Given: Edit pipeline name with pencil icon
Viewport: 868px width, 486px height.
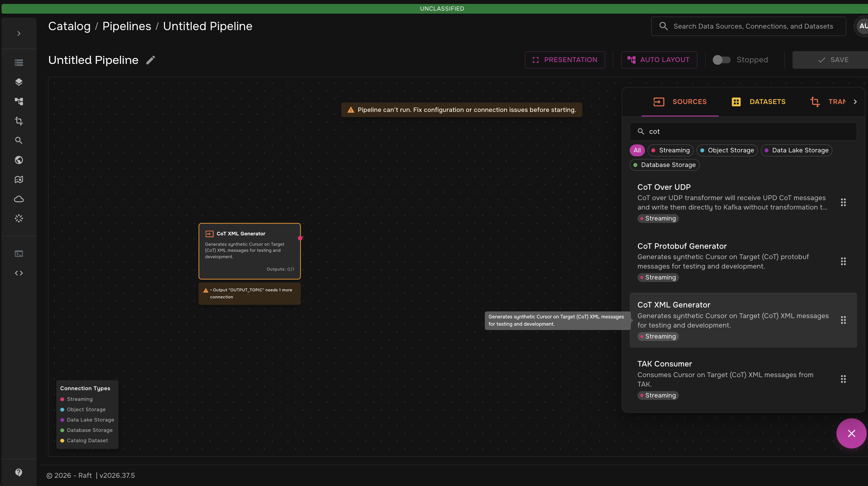Looking at the screenshot, I should tap(151, 60).
